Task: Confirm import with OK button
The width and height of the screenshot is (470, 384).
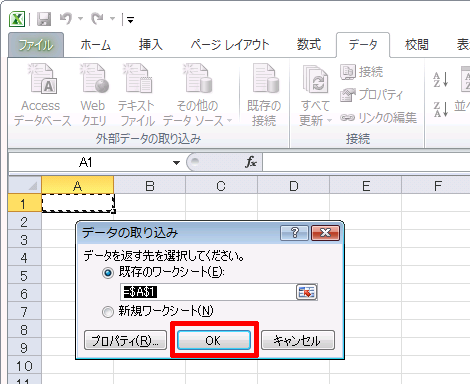Action: (x=214, y=340)
